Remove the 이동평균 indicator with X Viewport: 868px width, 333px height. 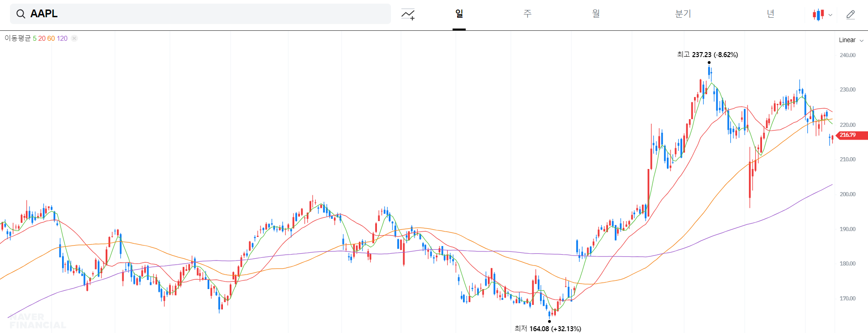[74, 38]
